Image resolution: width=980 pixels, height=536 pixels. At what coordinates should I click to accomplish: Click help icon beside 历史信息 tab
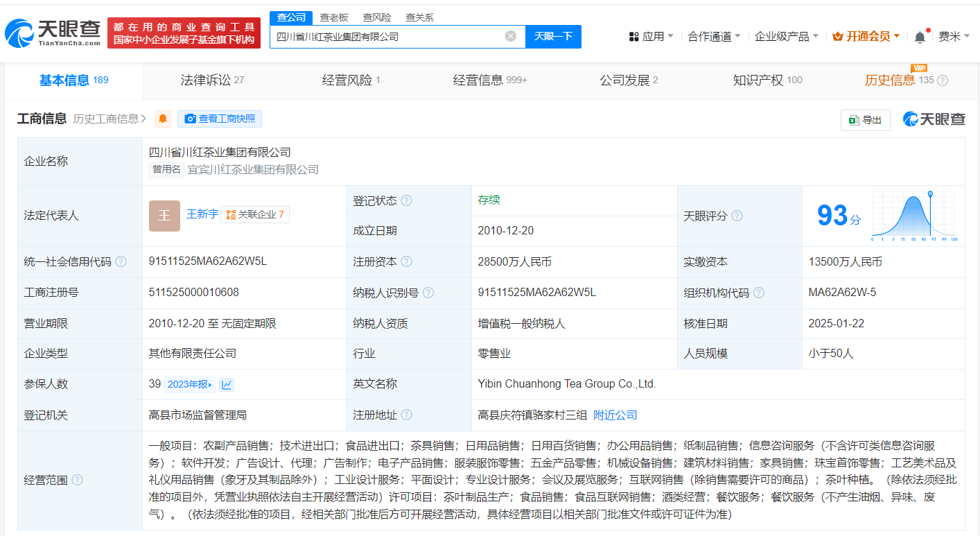point(943,80)
